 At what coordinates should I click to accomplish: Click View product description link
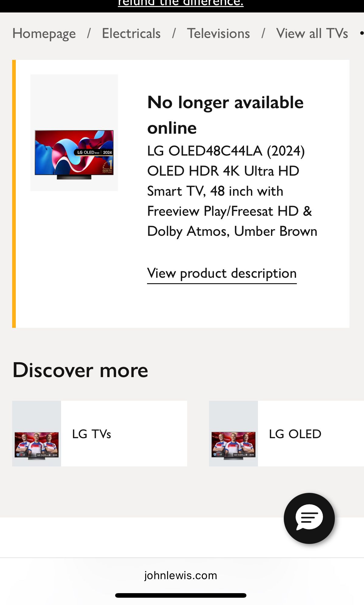[222, 273]
